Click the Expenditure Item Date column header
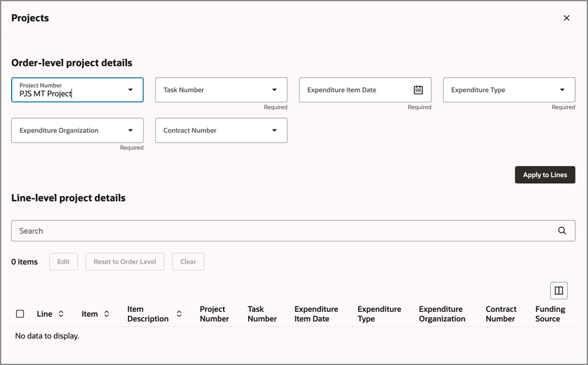The image size is (588, 365). [x=316, y=314]
